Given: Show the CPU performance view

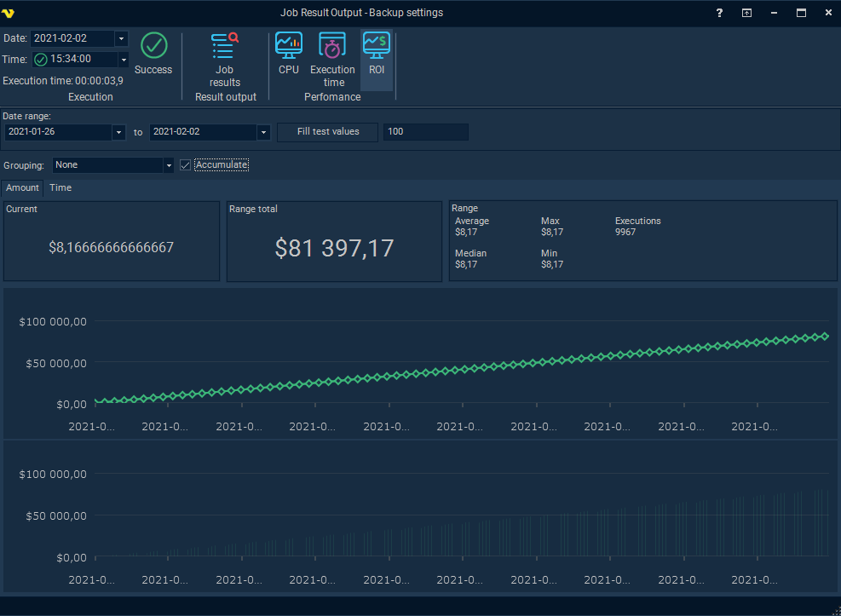Looking at the screenshot, I should click(289, 46).
